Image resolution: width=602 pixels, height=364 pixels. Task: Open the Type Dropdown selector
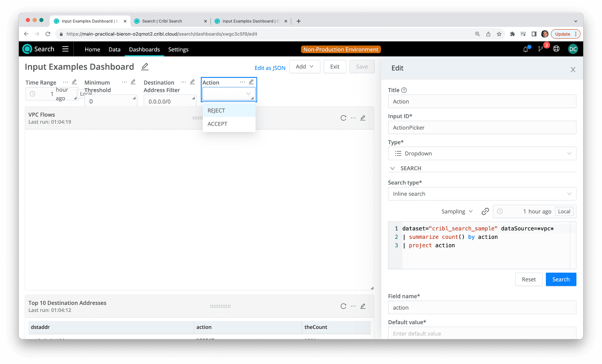coord(482,153)
